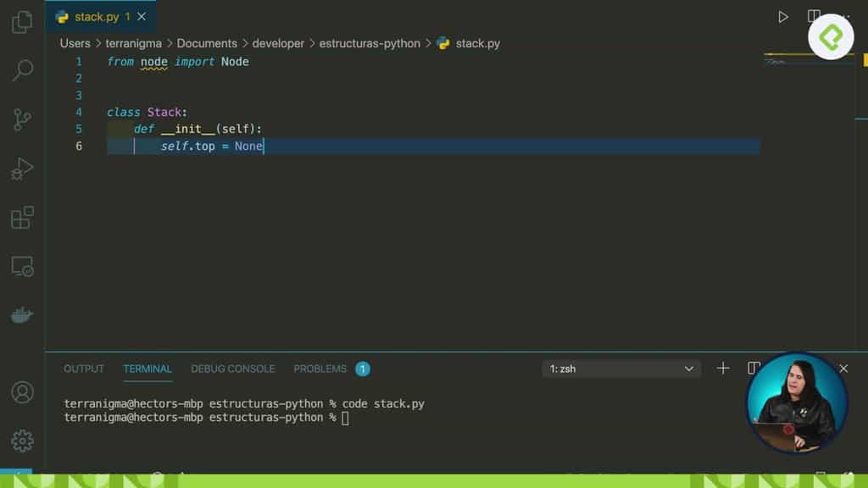
Task: Open the Docker view
Action: tap(22, 315)
